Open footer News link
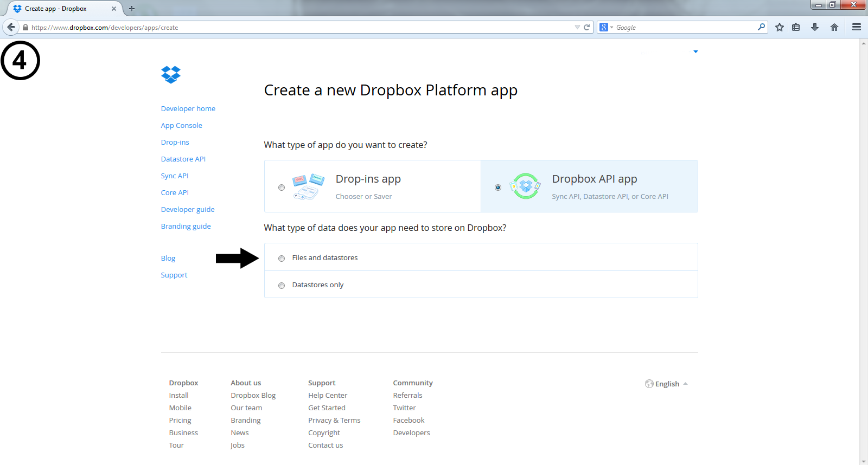868x465 pixels. coord(240,432)
